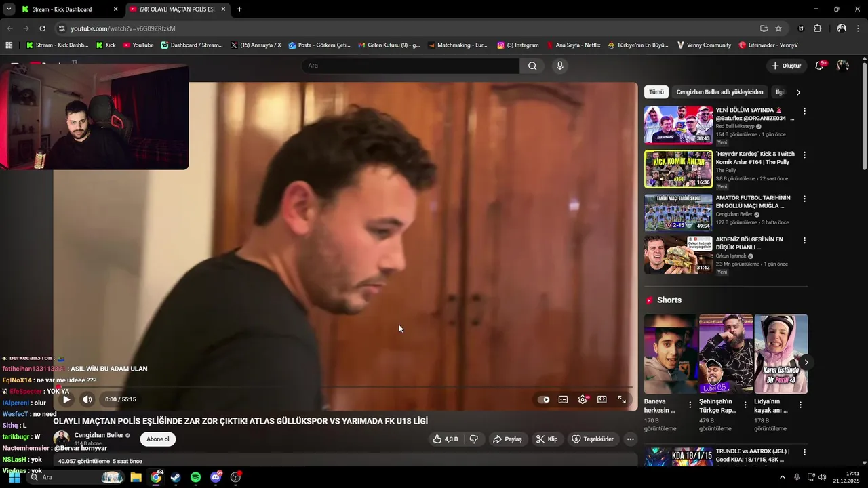Click the YouTube search field
Image resolution: width=868 pixels, height=488 pixels.
coord(410,66)
